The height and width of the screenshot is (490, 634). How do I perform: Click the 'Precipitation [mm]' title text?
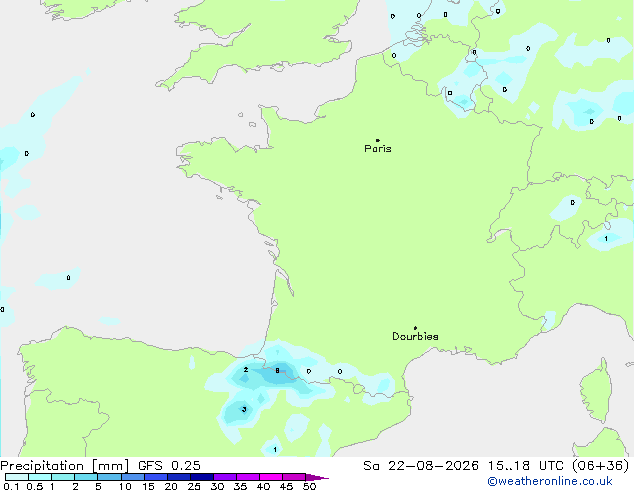coord(65,466)
